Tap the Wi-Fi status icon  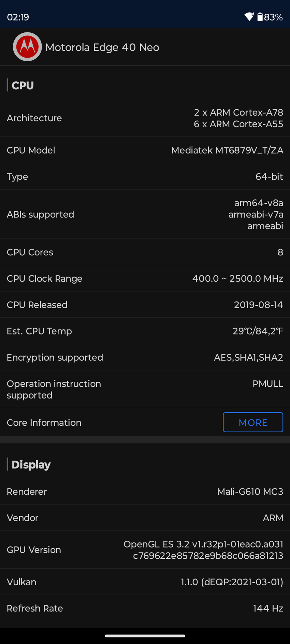click(x=249, y=17)
